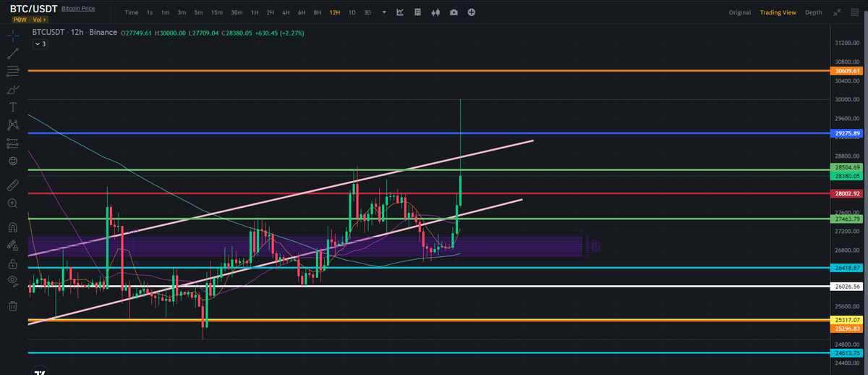The image size is (868, 375).
Task: Open technical indicators menu
Action: pos(400,12)
